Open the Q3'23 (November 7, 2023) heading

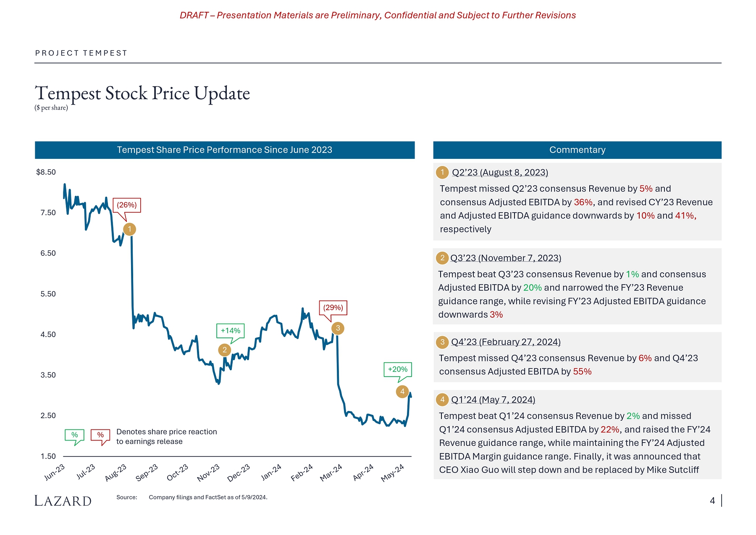tap(506, 258)
